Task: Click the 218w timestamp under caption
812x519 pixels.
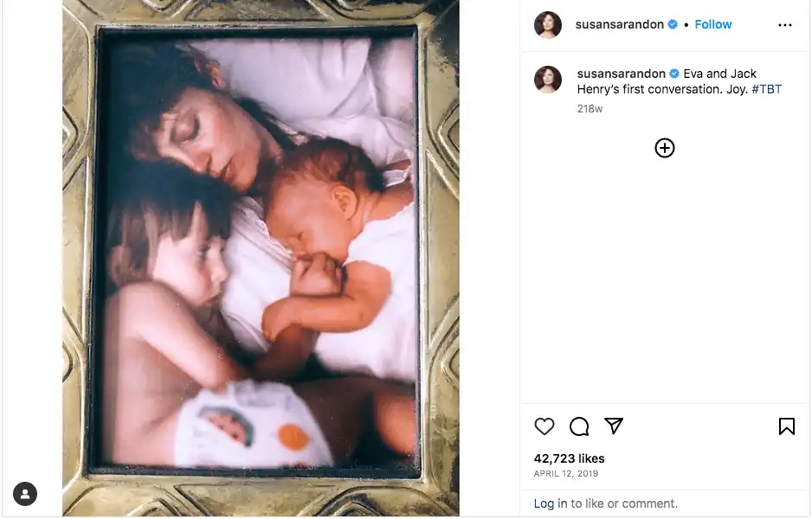Action: (590, 109)
